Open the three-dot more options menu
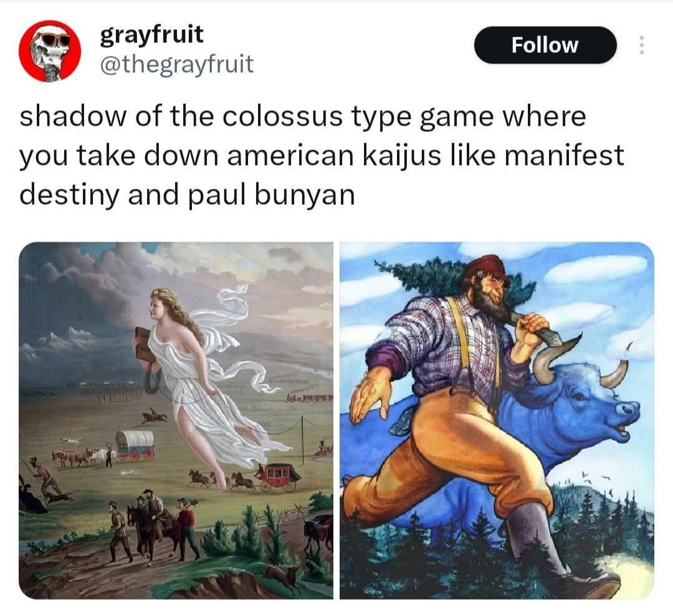This screenshot has height=616, width=673. (642, 45)
